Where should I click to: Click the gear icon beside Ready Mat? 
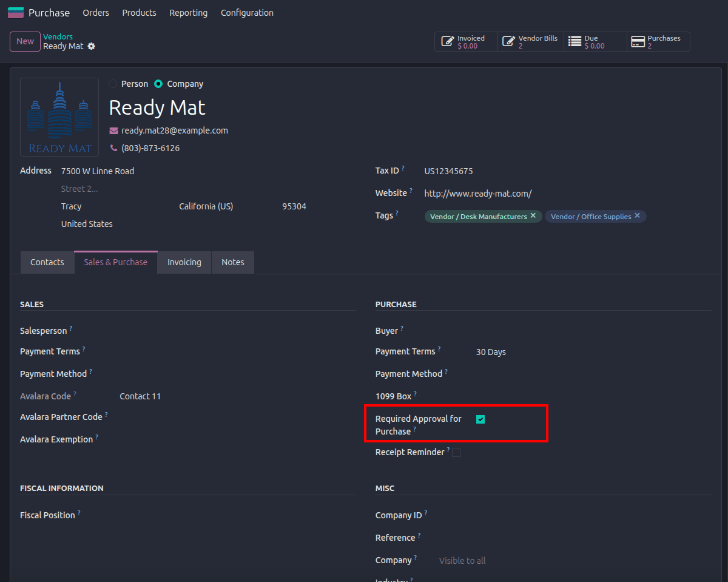[92, 46]
